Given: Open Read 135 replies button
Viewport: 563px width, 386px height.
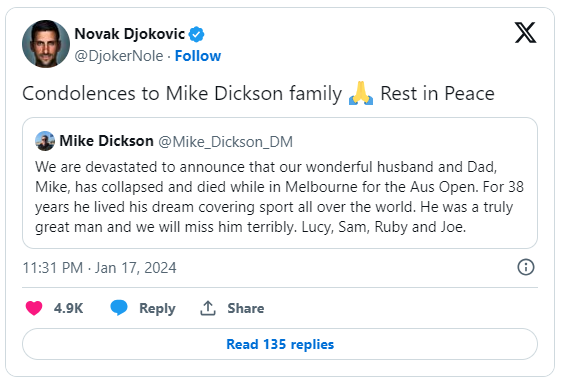Looking at the screenshot, I should click(280, 344).
